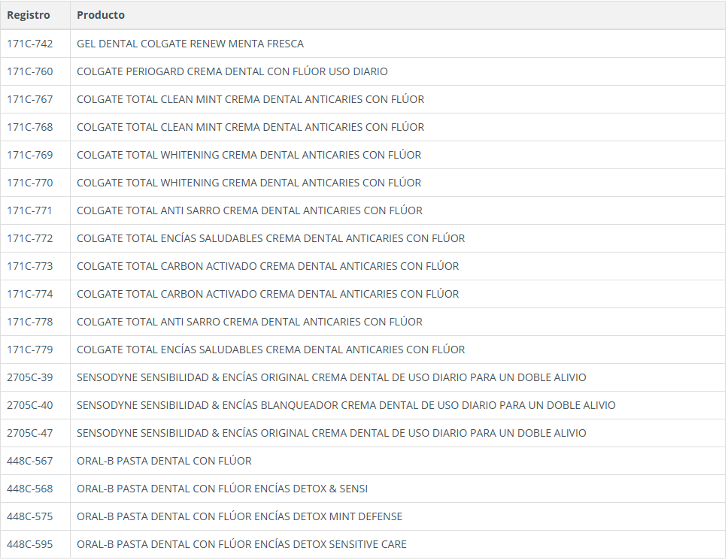This screenshot has width=728, height=560.
Task: Click ORAL-B ENCÍAS DETOX SENSITIVE CARE
Action: coord(241,544)
